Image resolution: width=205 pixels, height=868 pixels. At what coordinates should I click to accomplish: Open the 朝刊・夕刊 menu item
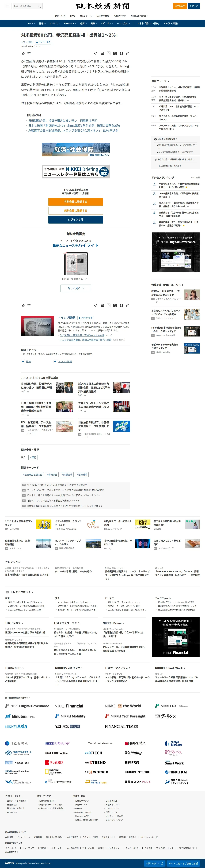pyautogui.click(x=60, y=16)
